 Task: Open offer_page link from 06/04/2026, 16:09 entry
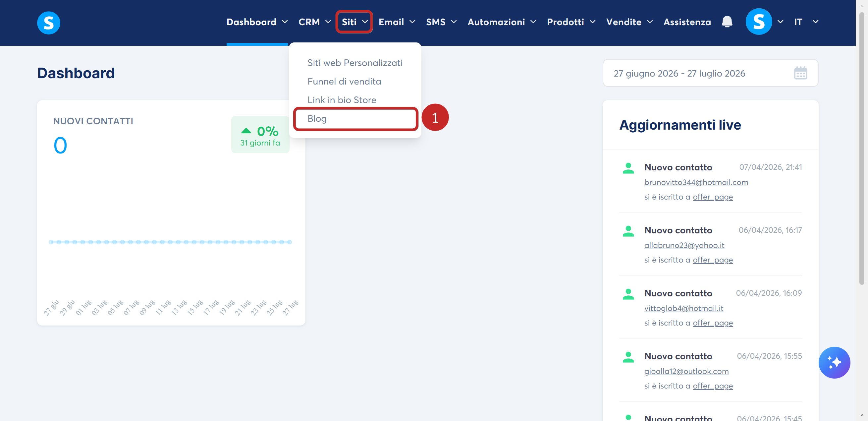(713, 323)
